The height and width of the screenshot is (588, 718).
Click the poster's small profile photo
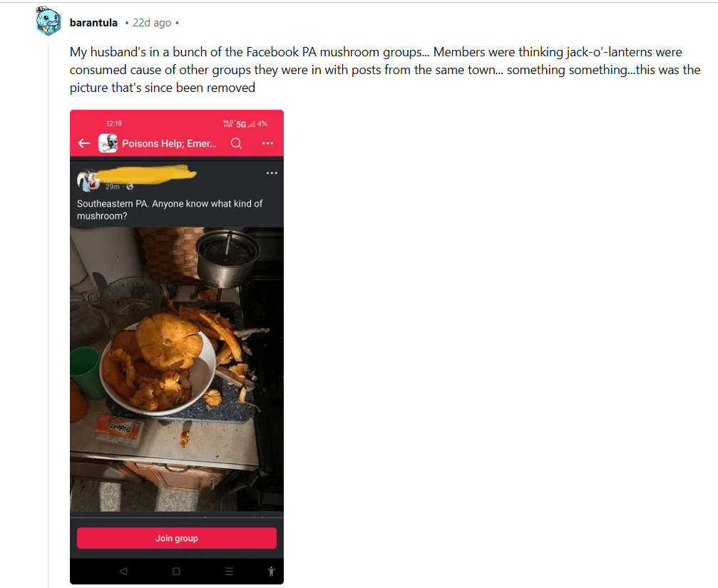[88, 180]
